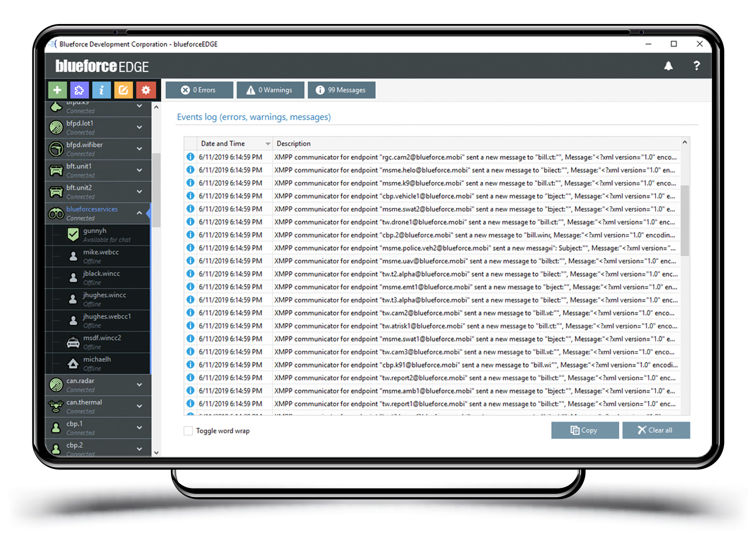
Task: Click michaelh triangle icon
Action: (x=73, y=364)
